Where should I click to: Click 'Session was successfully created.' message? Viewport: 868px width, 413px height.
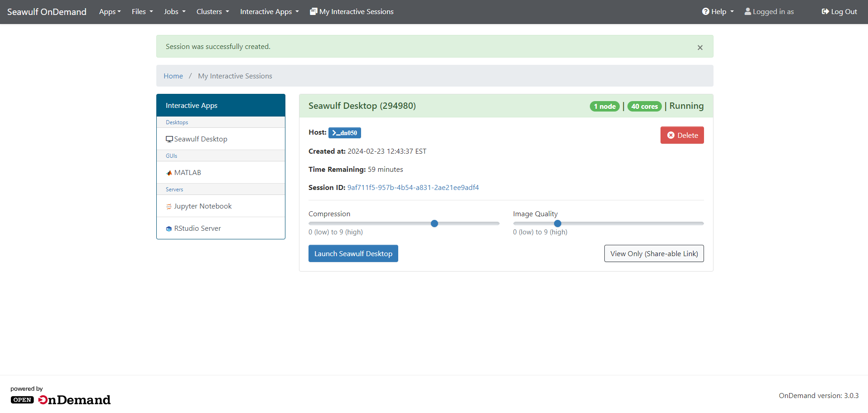click(x=218, y=47)
